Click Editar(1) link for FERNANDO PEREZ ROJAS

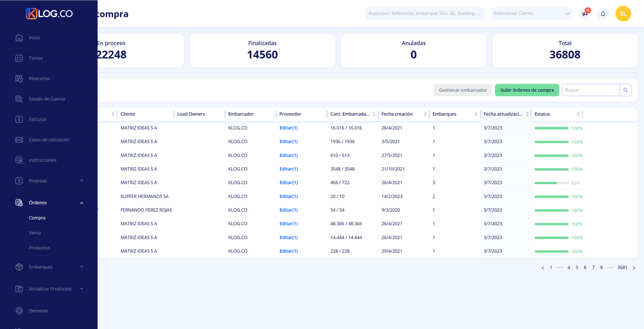point(288,210)
